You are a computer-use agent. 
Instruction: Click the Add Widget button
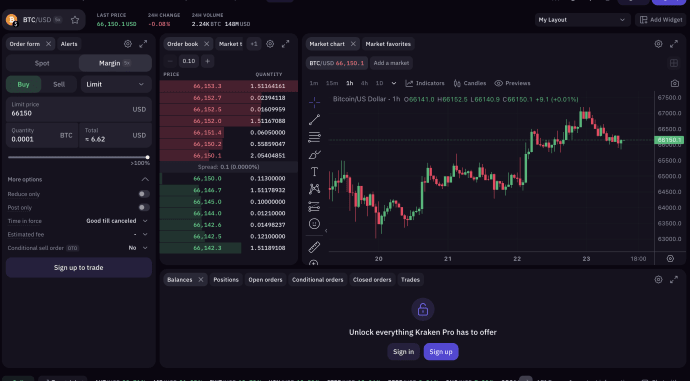(x=661, y=20)
